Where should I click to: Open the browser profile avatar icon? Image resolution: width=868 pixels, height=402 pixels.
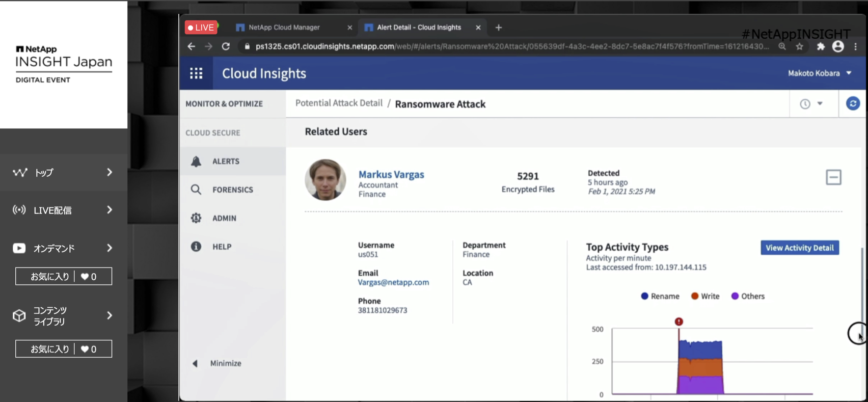[838, 46]
